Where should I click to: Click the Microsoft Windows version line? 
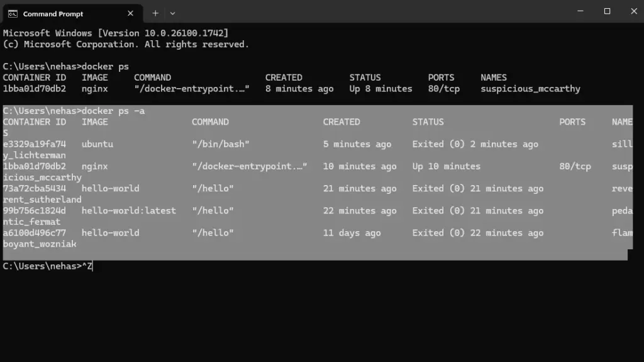[116, 33]
